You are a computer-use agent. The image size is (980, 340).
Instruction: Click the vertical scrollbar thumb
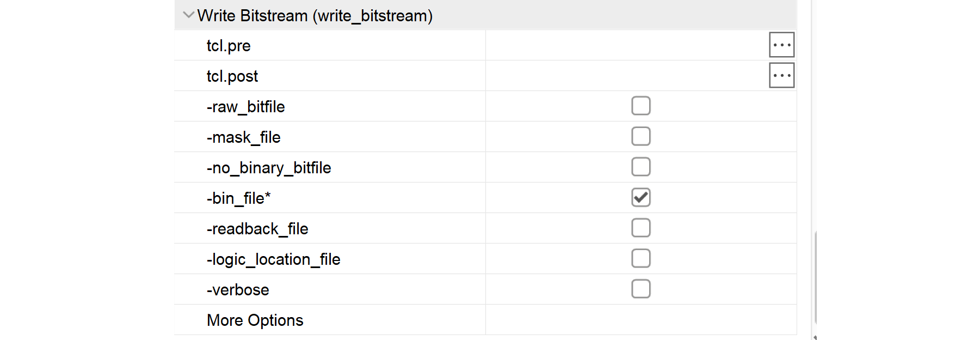815,278
